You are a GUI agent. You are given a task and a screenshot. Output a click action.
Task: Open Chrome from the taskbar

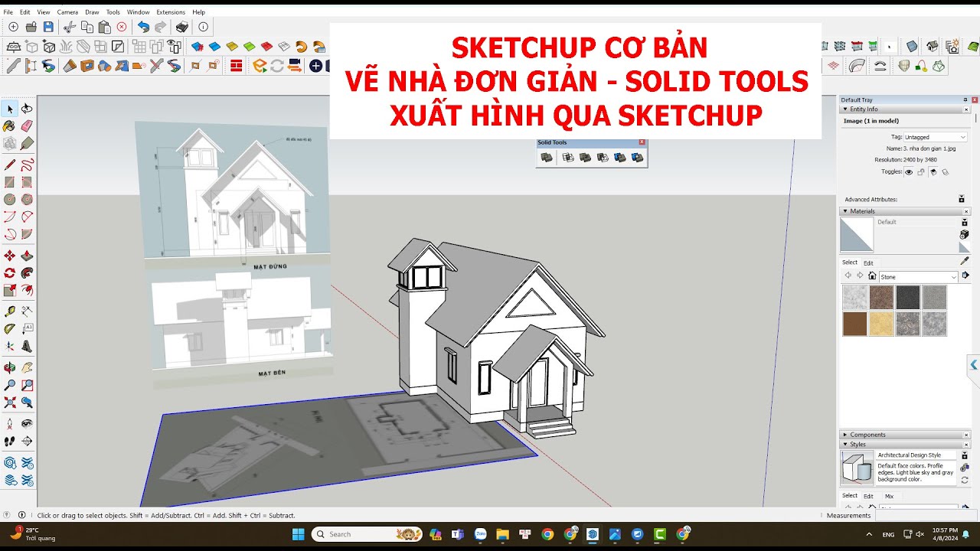547,534
